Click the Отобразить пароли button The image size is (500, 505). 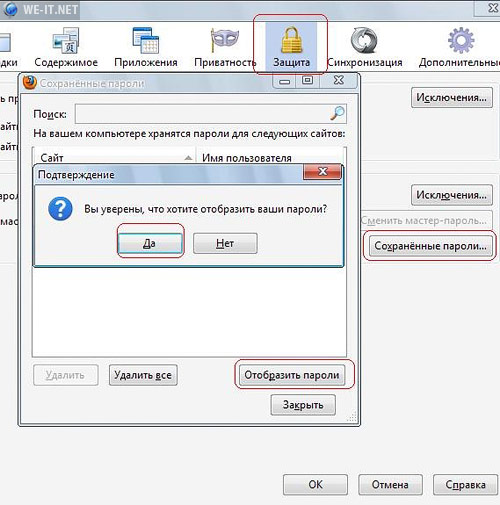[x=292, y=375]
